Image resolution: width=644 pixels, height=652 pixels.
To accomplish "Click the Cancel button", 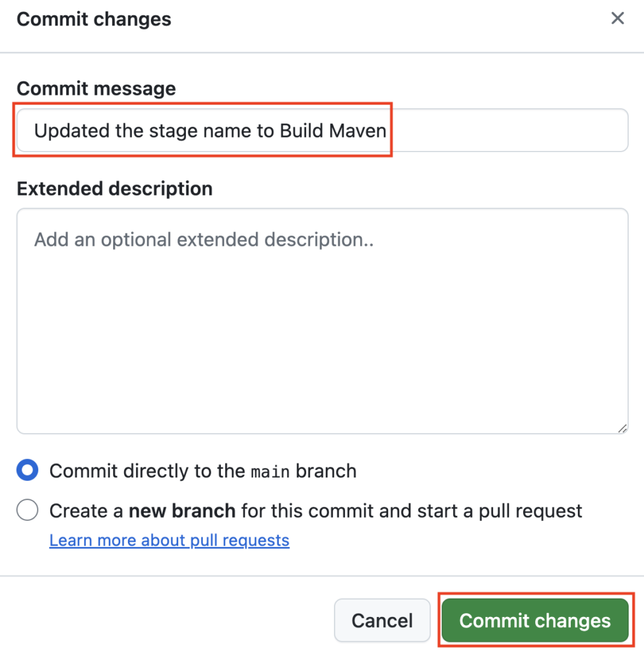I will [x=382, y=620].
